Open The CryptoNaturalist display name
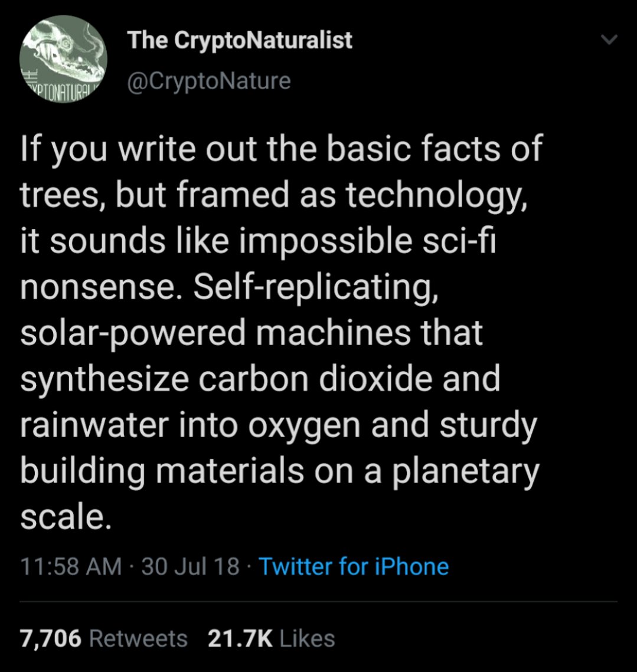Viewport: 637px width, 672px height. pyautogui.click(x=239, y=40)
